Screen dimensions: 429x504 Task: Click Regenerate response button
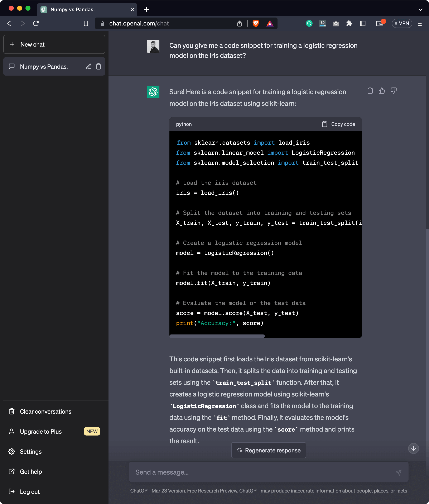point(269,450)
